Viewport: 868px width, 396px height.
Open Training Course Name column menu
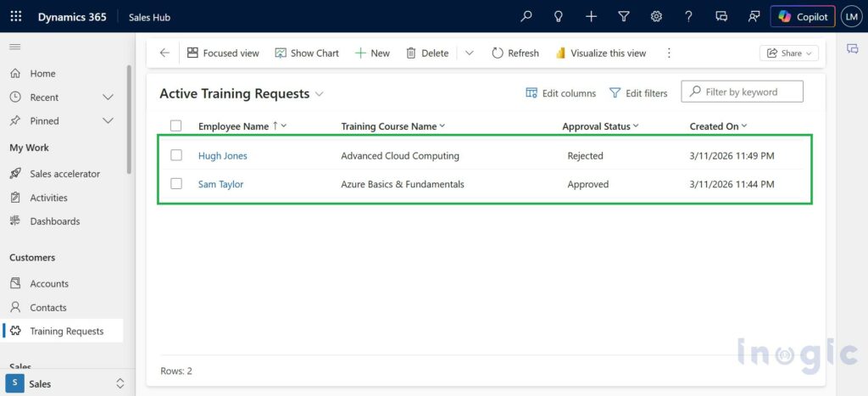393,126
